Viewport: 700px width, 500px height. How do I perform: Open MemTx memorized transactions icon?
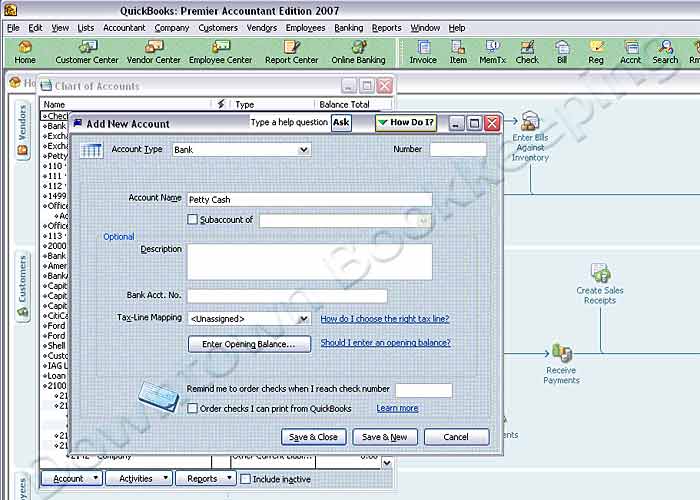coord(492,53)
